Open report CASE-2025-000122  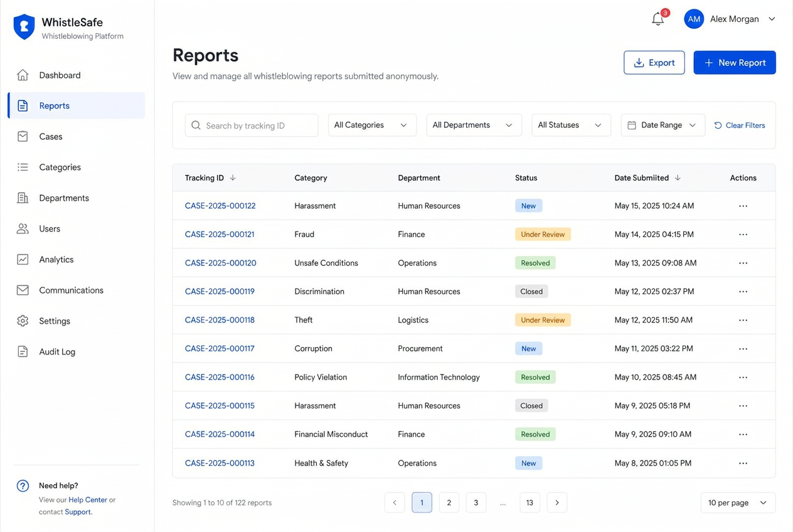pos(220,206)
